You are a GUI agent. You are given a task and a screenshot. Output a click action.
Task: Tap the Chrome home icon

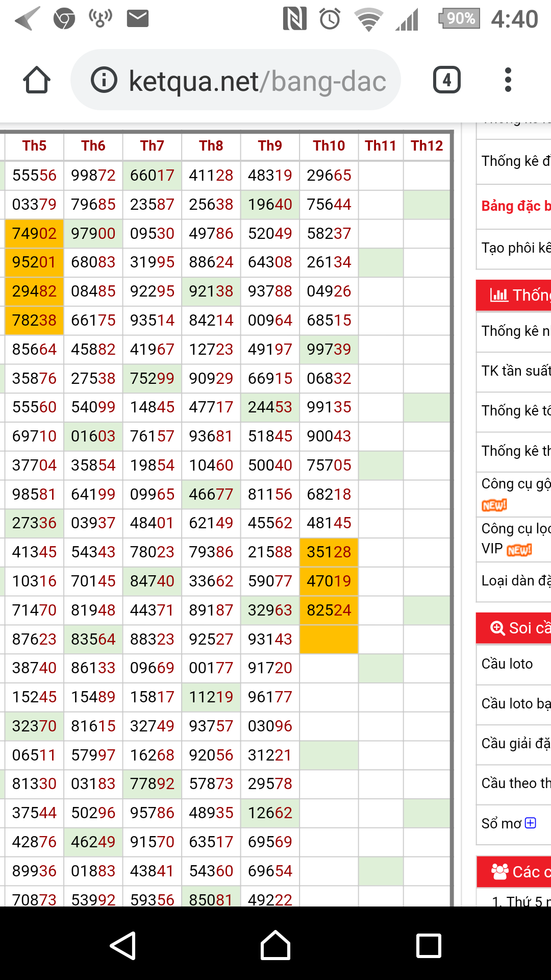point(37,80)
